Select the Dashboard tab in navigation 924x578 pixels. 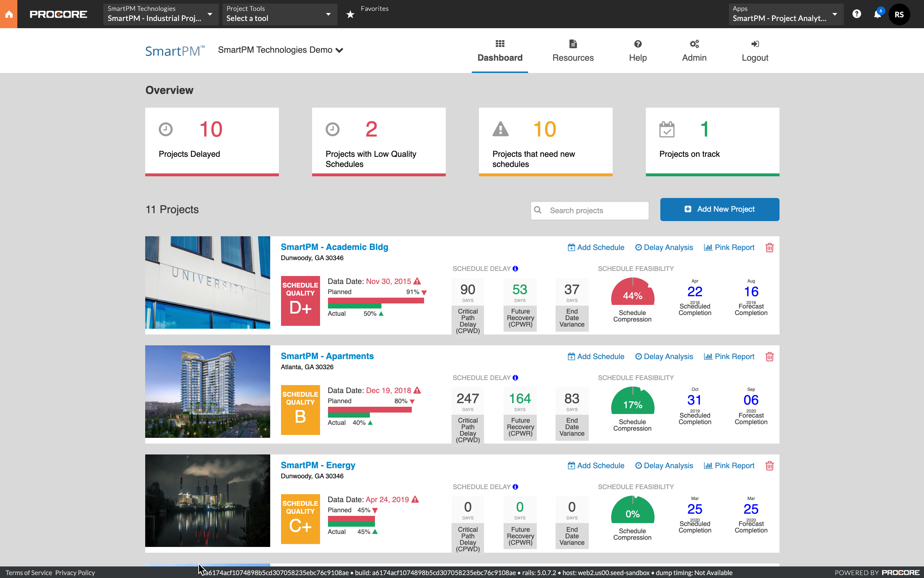click(x=500, y=50)
